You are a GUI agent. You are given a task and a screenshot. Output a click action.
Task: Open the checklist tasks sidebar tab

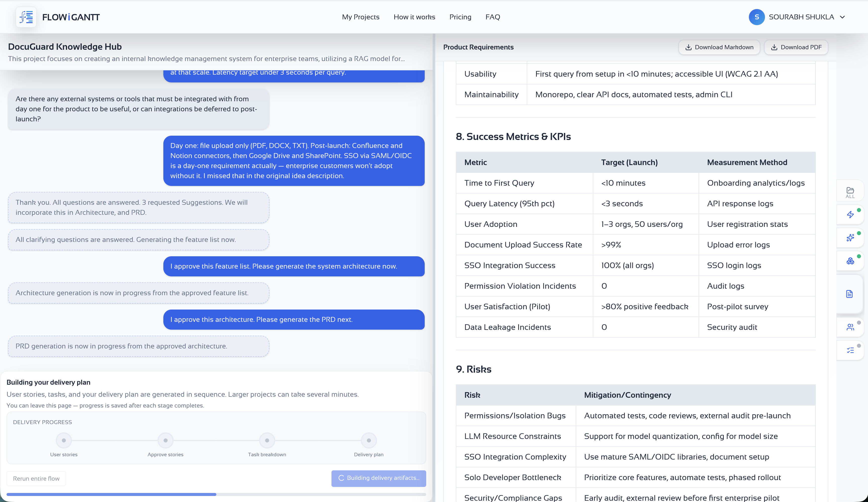tap(850, 350)
